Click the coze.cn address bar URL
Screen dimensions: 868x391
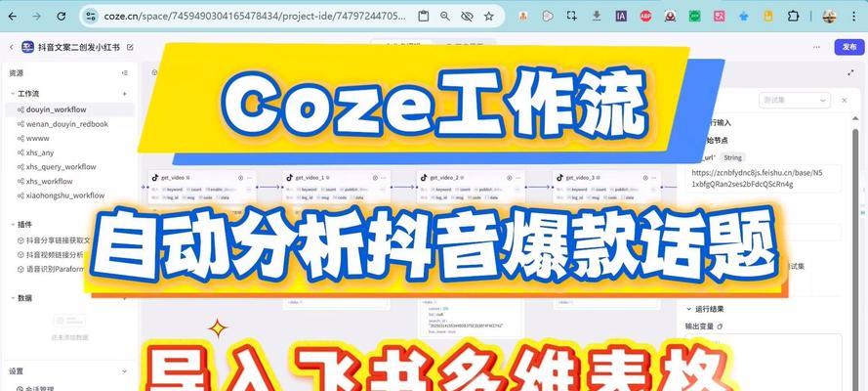coord(255,17)
